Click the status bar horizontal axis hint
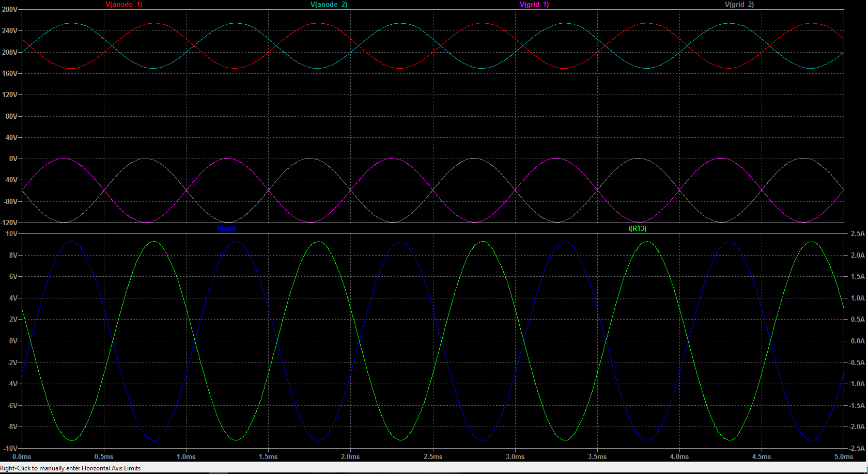The height and width of the screenshot is (474, 868). tap(70, 468)
